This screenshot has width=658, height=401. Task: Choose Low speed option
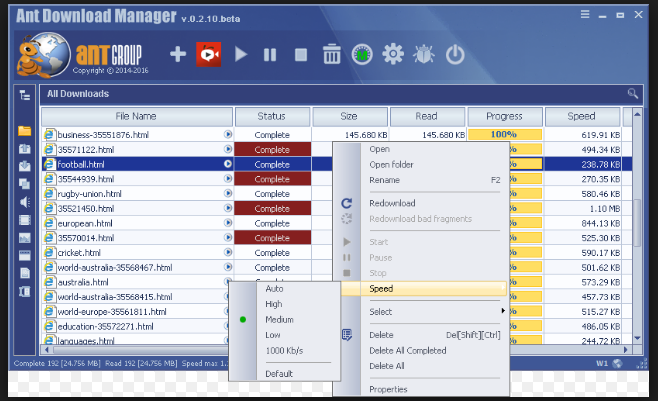tap(273, 335)
